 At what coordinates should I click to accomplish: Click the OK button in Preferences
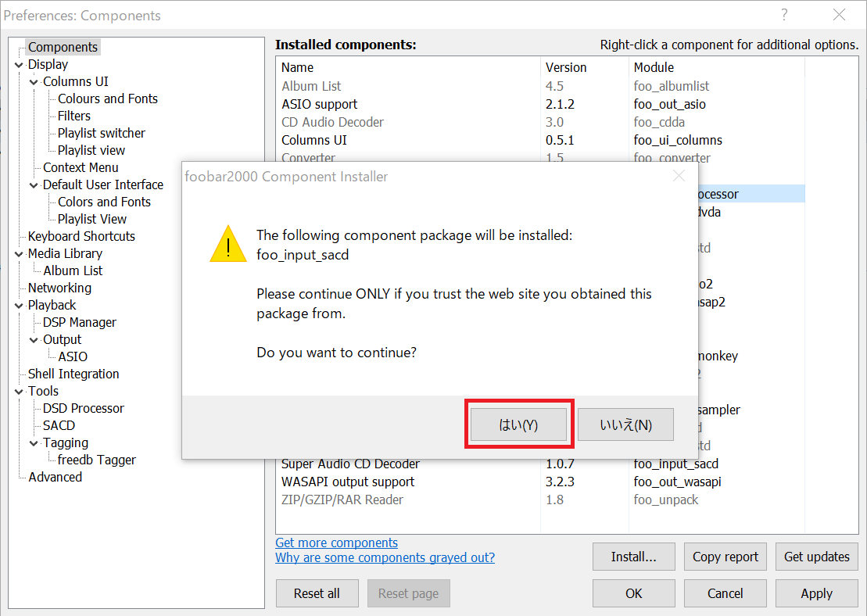tap(634, 593)
